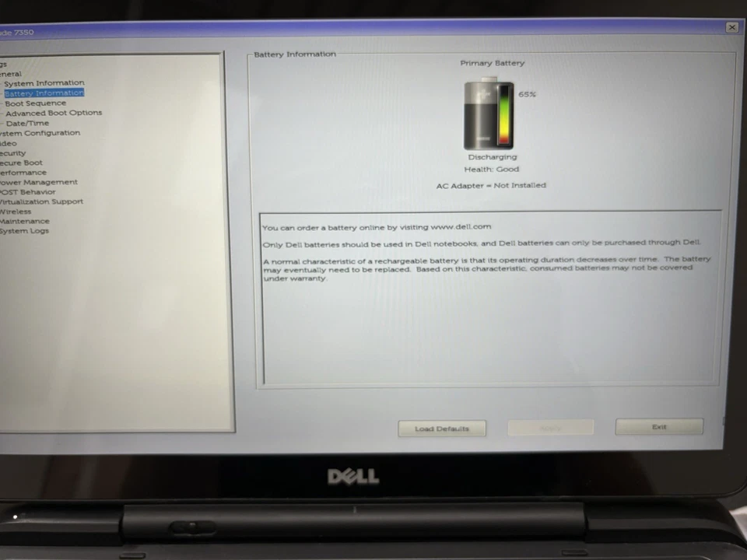Expand the System Logs category
The width and height of the screenshot is (747, 560).
point(24,231)
